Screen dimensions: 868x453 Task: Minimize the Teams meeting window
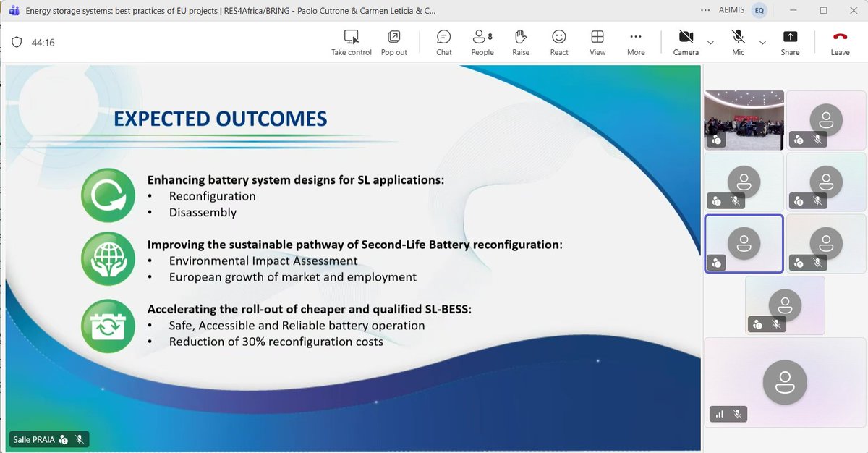click(x=794, y=11)
